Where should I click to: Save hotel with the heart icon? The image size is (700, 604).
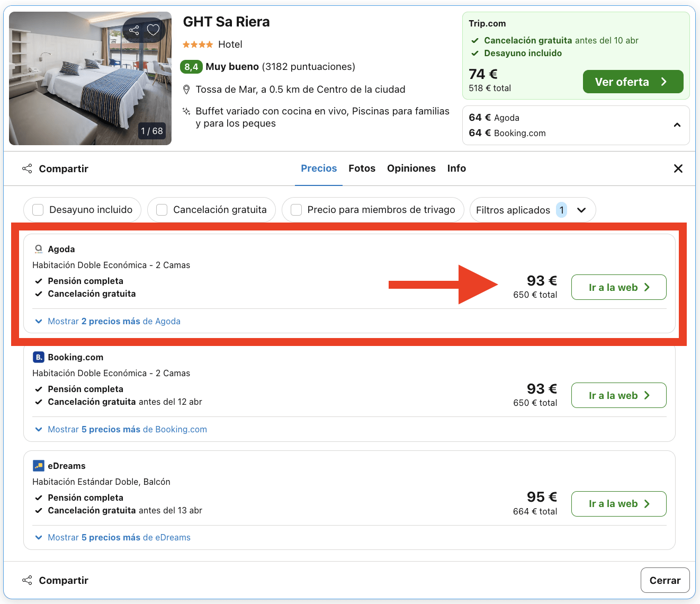pos(153,30)
